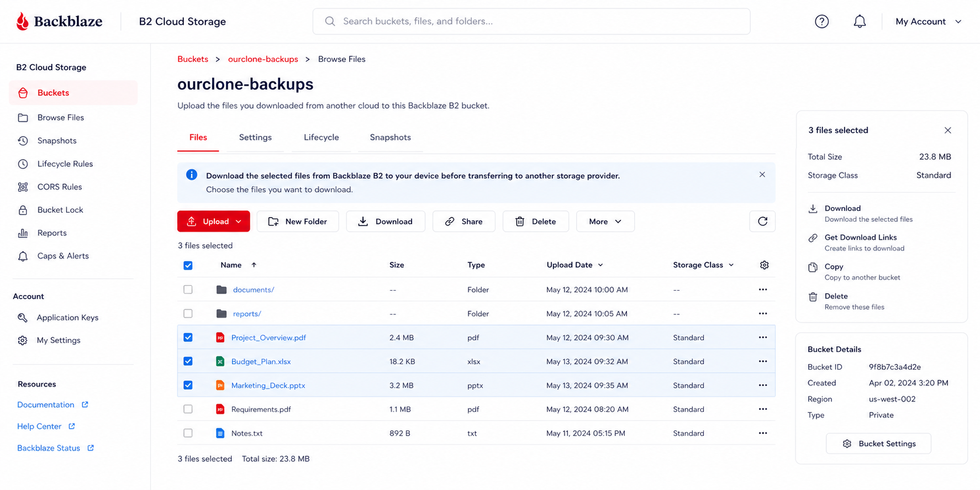Click Get Download Links chain icon
The image size is (980, 490).
coord(813,238)
